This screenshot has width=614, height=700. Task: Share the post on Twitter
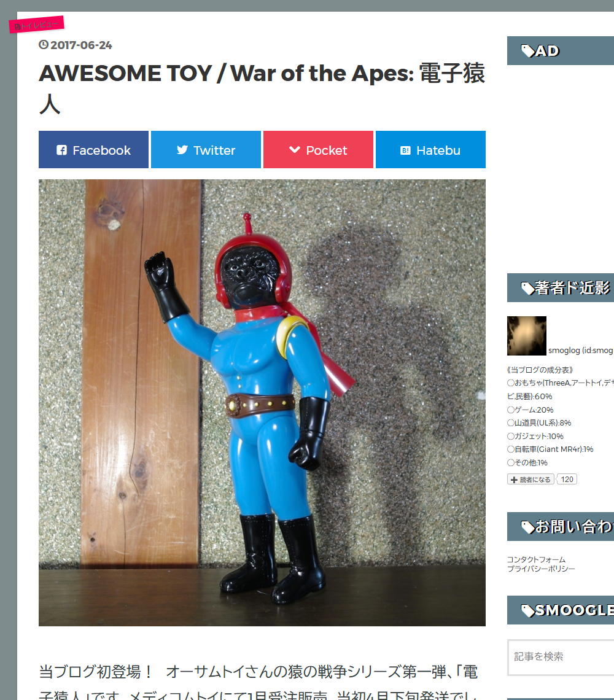click(x=206, y=150)
